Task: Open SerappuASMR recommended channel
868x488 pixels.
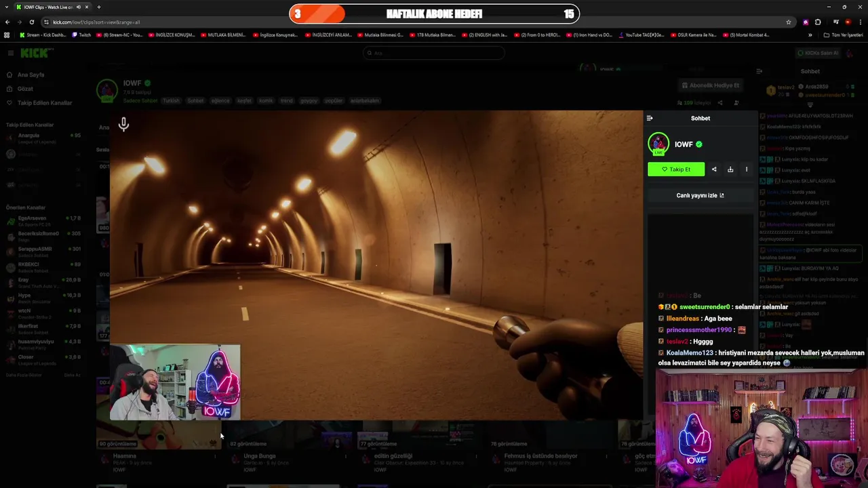Action: coord(43,251)
